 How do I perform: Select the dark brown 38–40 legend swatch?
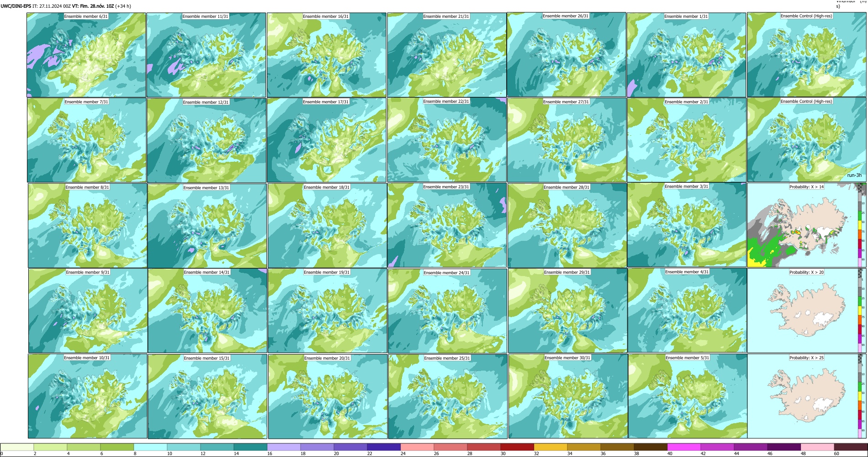[651, 447]
